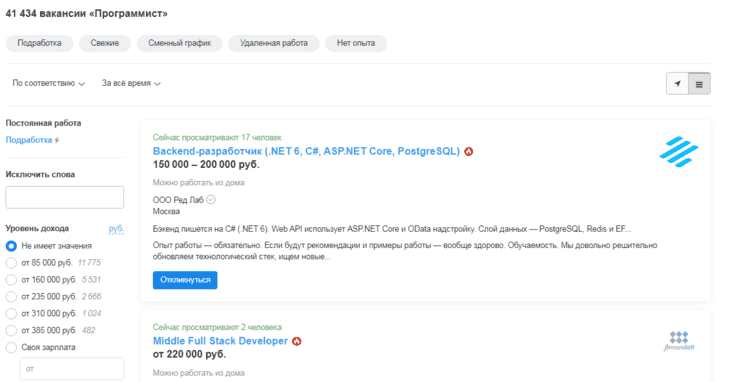Click 'от 220 000 руб.' salary text
Screen dimensions: 730x382
[x=189, y=355]
